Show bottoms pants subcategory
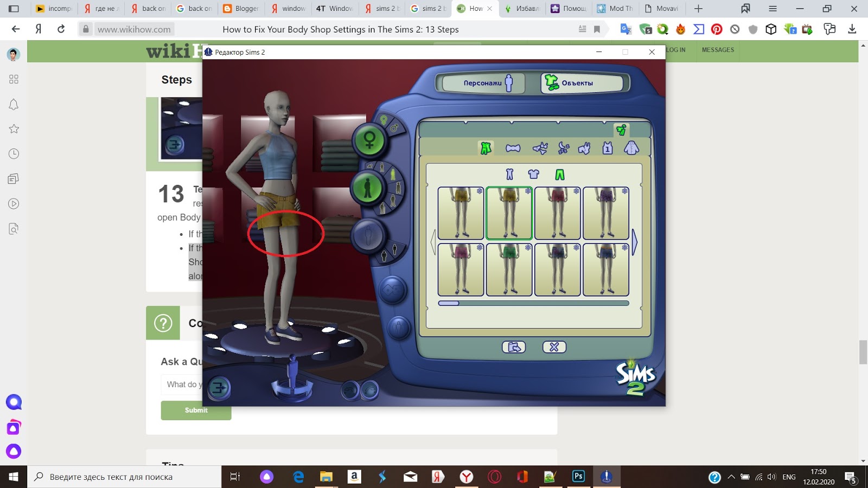Screen dimensions: 868x488 pos(559,174)
